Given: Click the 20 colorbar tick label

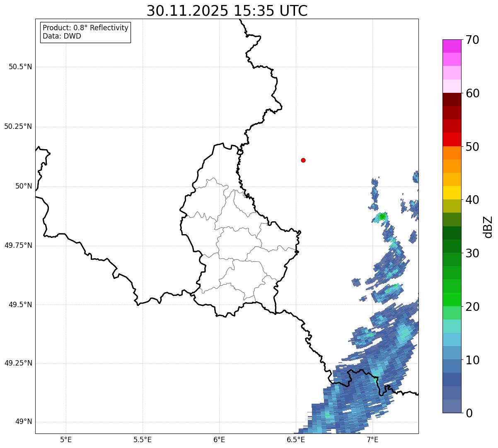Looking at the screenshot, I should click(472, 307).
